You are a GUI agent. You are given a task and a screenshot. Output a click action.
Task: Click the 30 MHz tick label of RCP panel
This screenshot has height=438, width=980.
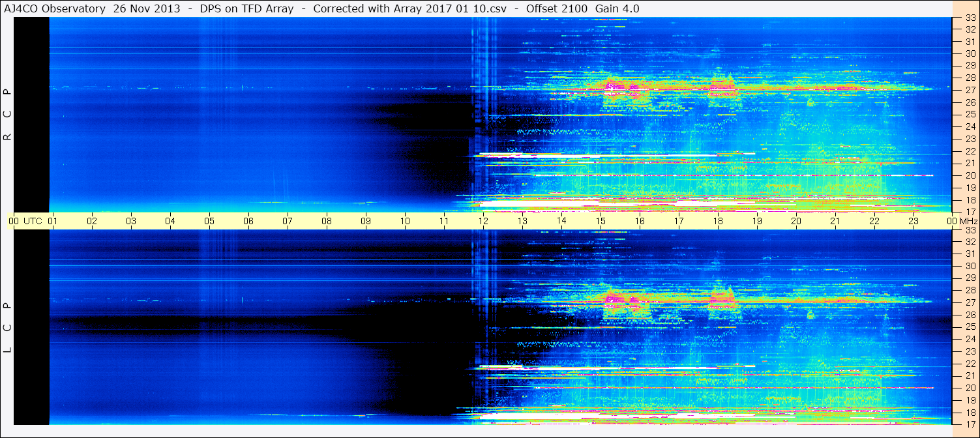[x=970, y=53]
